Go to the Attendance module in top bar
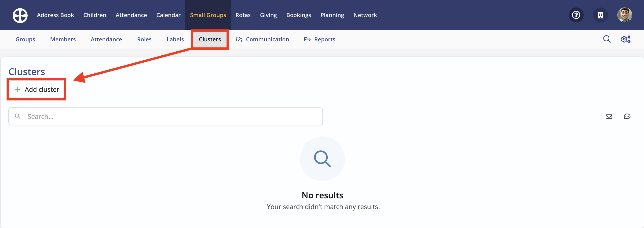 [x=131, y=15]
